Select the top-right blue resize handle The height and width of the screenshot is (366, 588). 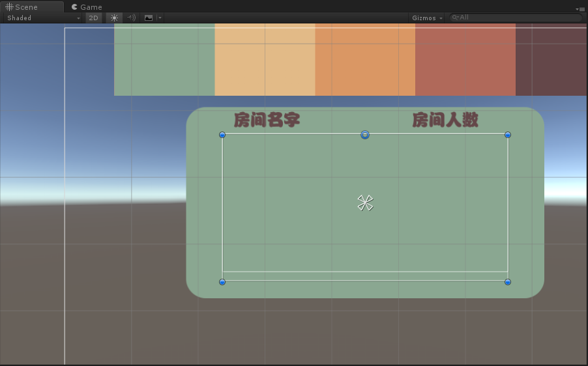coord(508,135)
